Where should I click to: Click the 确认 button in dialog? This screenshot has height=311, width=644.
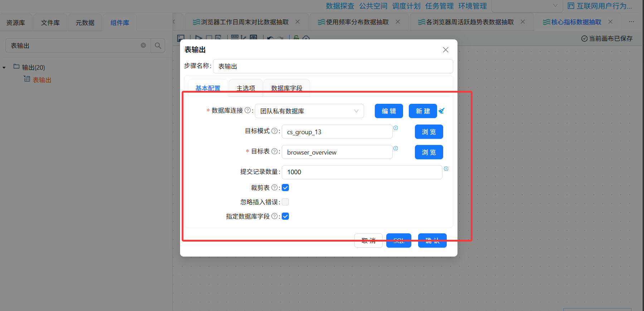click(x=432, y=240)
